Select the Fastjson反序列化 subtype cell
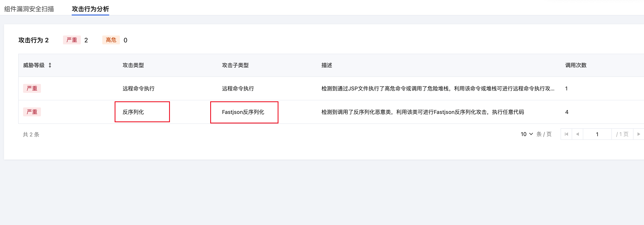Image resolution: width=644 pixels, height=225 pixels. point(243,112)
